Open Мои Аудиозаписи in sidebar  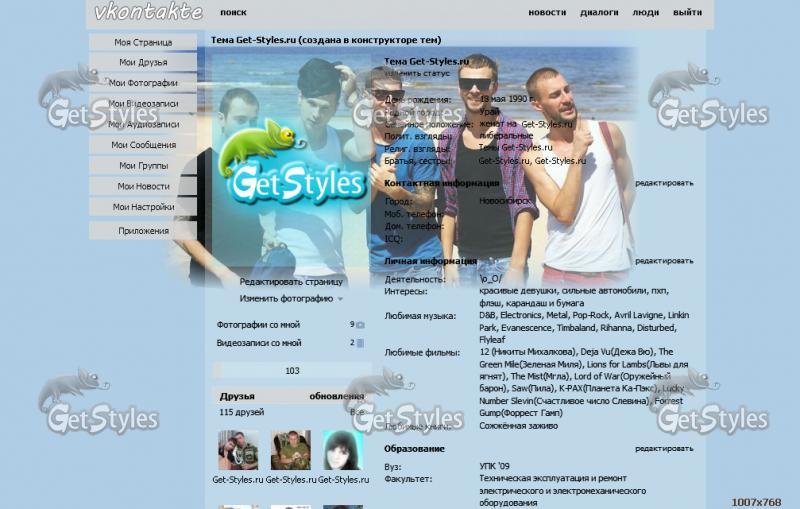[143, 124]
